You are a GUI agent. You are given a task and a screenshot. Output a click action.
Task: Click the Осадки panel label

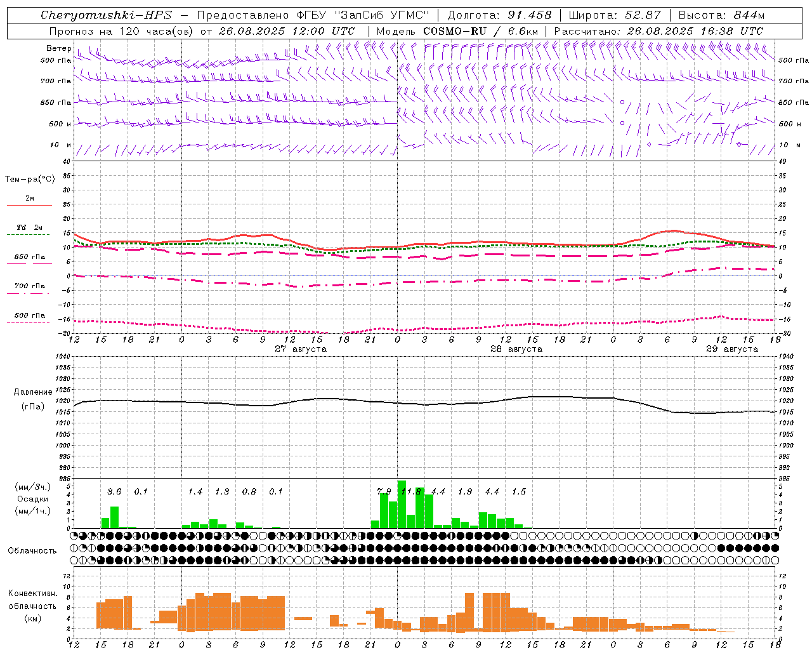[33, 499]
